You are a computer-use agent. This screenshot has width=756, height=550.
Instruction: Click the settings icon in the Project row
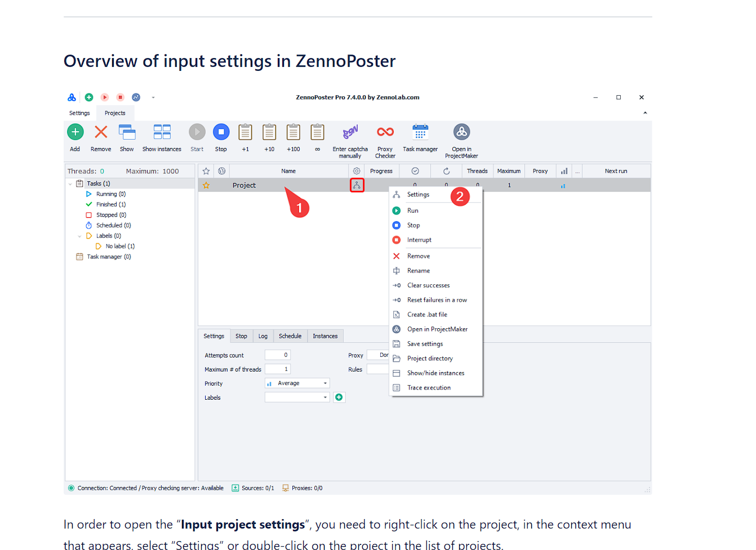tap(357, 185)
